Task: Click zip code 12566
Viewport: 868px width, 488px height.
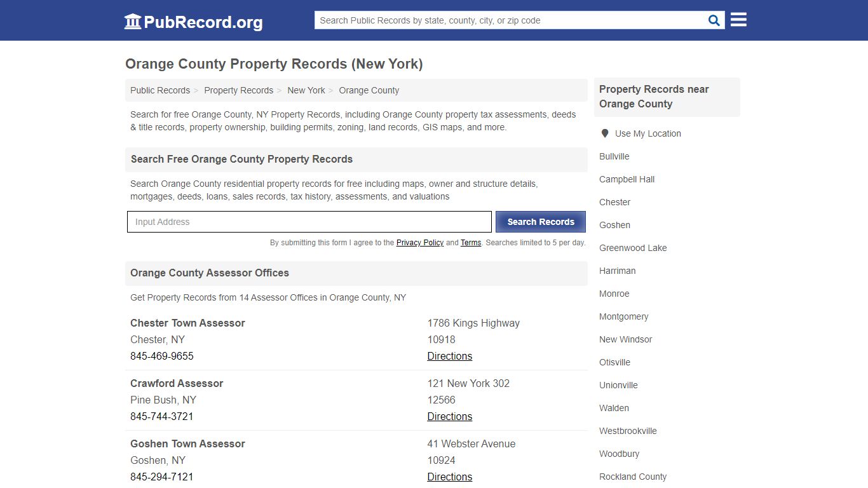Action: coord(442,400)
